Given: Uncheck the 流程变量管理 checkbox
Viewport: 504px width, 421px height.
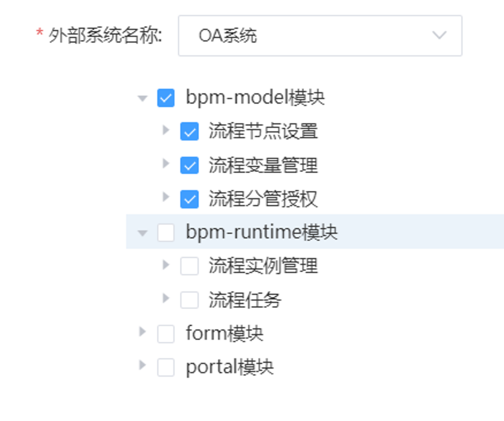Looking at the screenshot, I should tap(190, 165).
